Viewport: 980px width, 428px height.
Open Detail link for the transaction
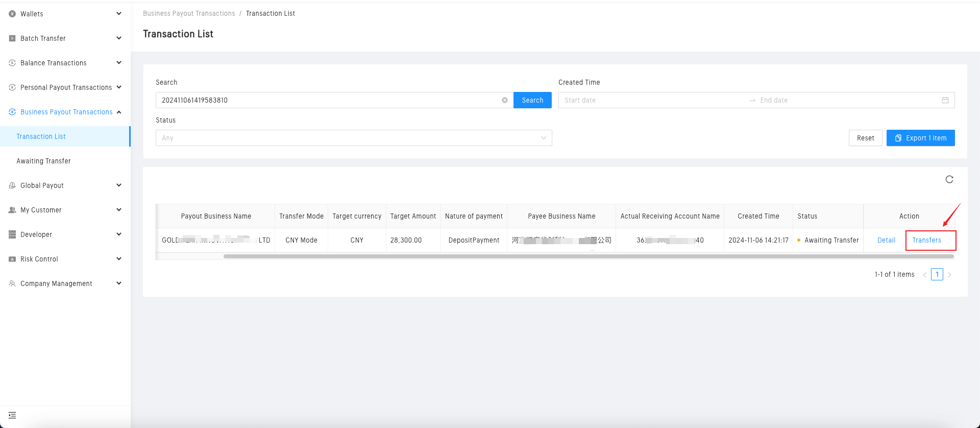[x=886, y=240]
